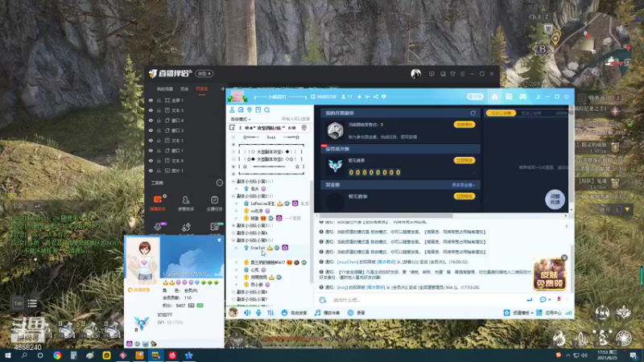Open the 弹幕助手 tool

[x=158, y=203]
